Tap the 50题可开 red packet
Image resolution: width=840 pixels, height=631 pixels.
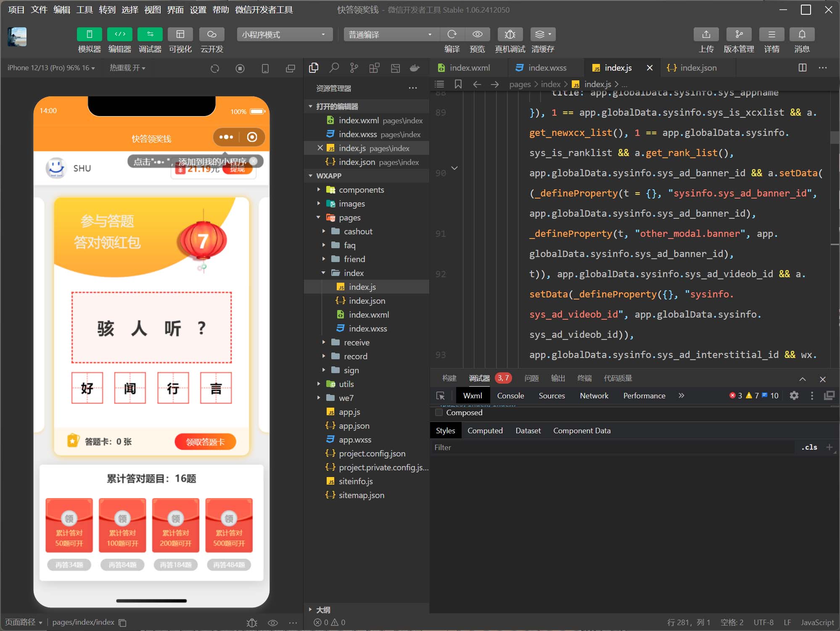[69, 525]
